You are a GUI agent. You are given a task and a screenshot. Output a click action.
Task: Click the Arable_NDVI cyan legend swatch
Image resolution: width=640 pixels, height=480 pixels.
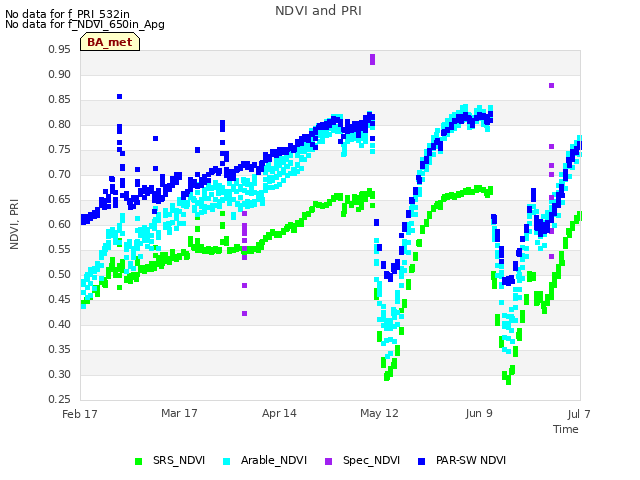227,461
